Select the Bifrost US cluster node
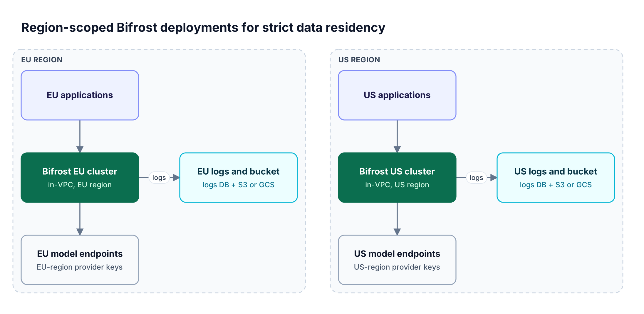 (397, 178)
